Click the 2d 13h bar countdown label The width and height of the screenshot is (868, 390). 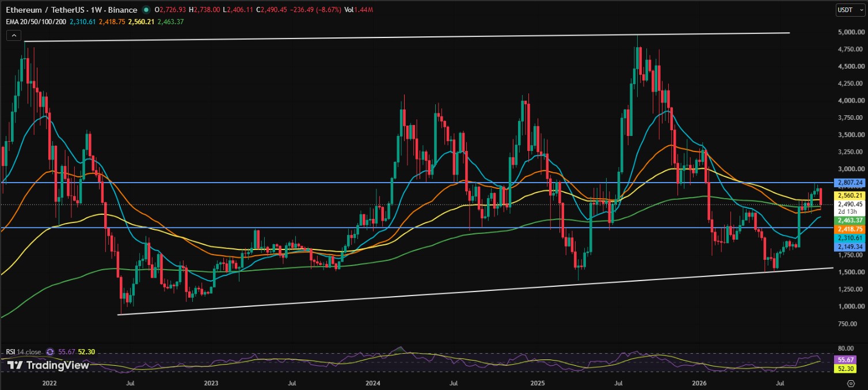coord(849,211)
